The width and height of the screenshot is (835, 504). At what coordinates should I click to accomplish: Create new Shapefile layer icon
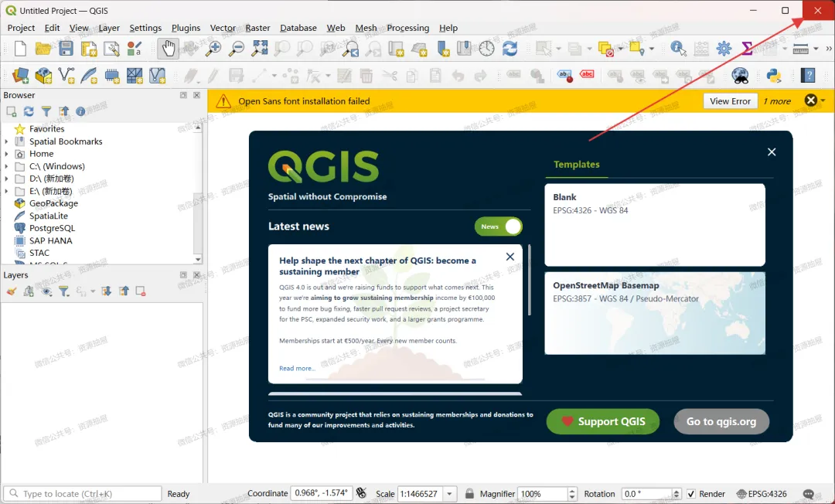click(66, 76)
